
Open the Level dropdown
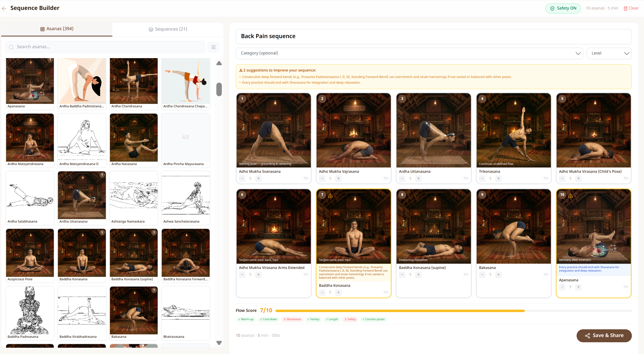609,53
